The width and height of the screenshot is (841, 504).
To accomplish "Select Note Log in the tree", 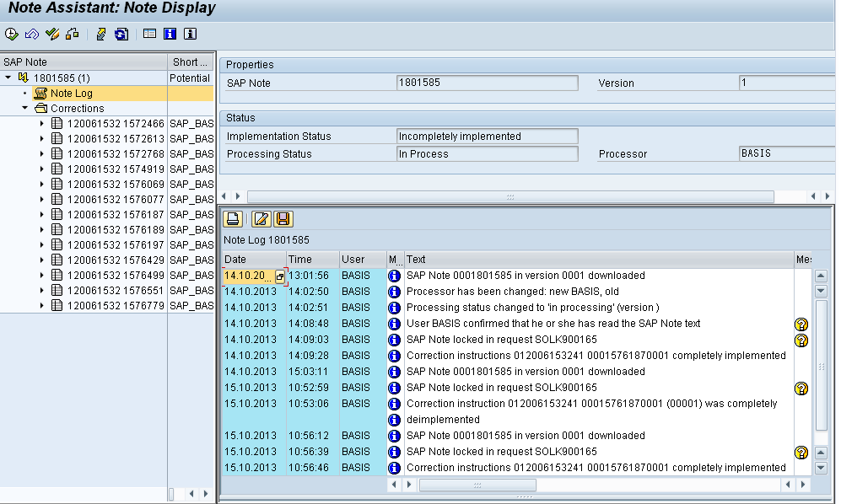I will click(x=72, y=94).
